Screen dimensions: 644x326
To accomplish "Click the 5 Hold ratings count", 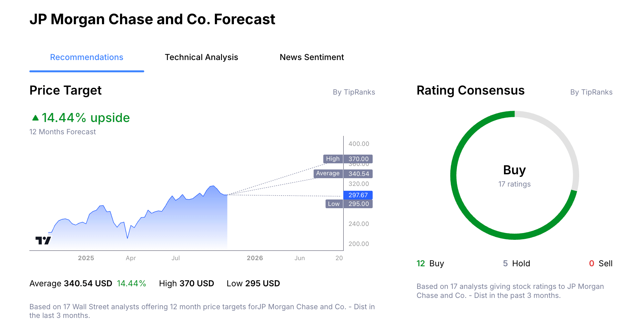I will pyautogui.click(x=516, y=263).
